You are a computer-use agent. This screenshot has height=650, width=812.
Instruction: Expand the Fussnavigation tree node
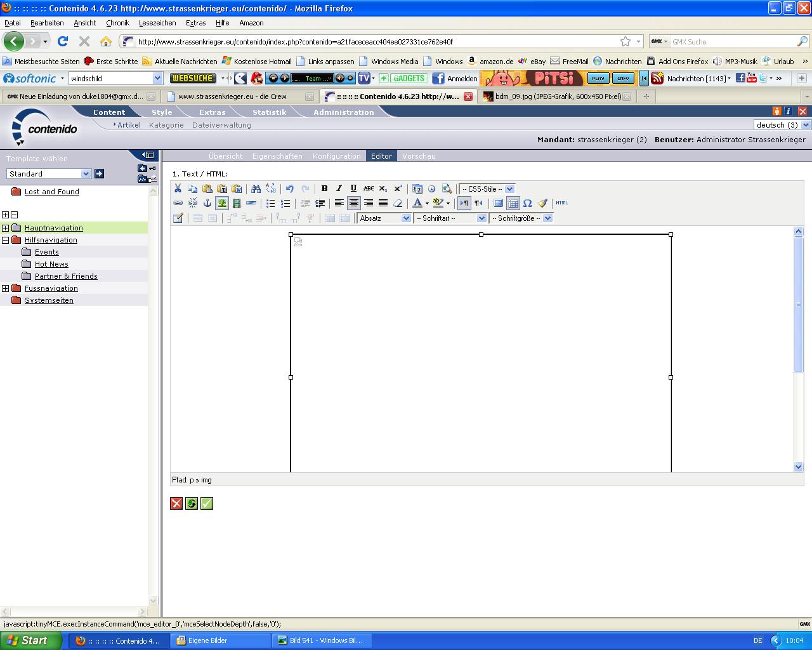coord(6,288)
